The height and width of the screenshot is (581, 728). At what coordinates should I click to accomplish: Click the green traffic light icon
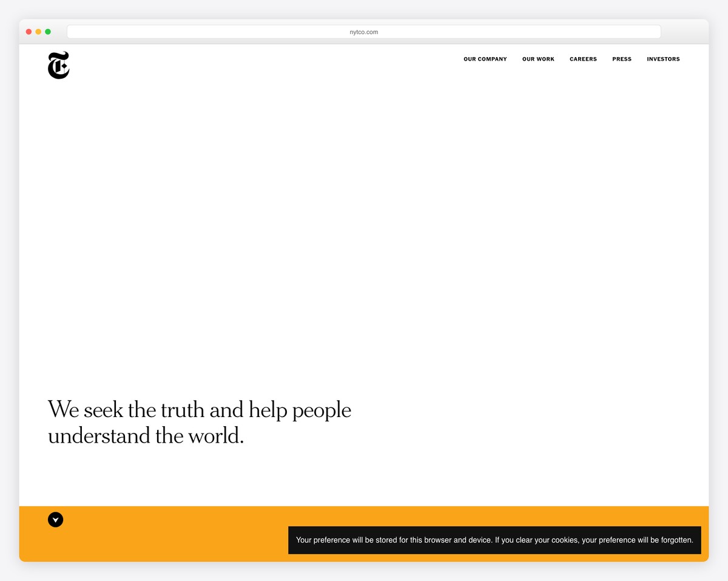click(47, 31)
